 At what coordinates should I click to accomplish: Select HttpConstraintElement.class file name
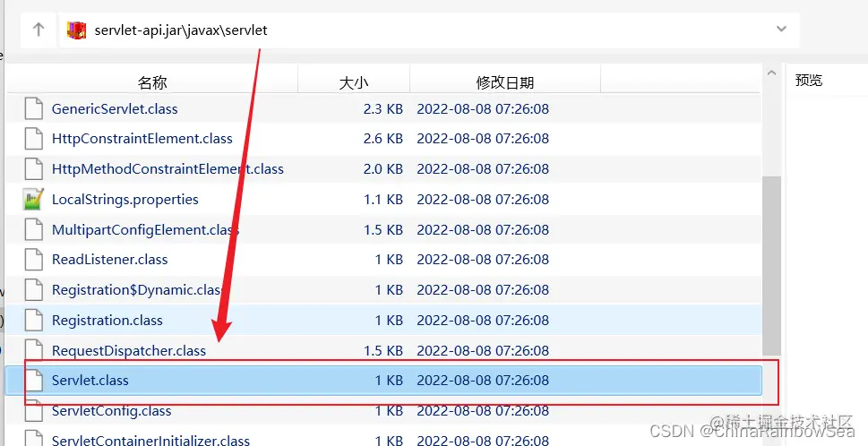coord(142,139)
